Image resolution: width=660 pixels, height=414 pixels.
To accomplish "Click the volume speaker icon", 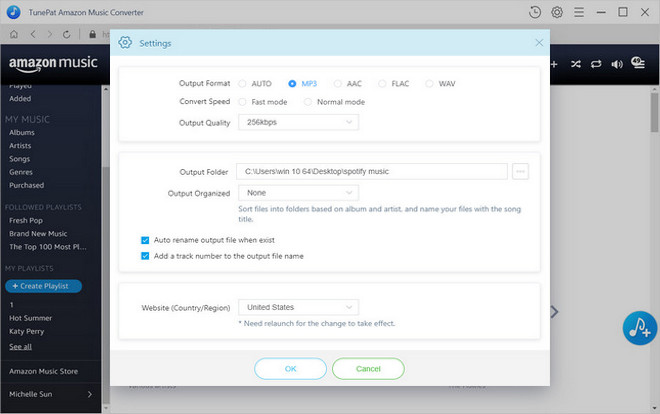I will click(617, 63).
